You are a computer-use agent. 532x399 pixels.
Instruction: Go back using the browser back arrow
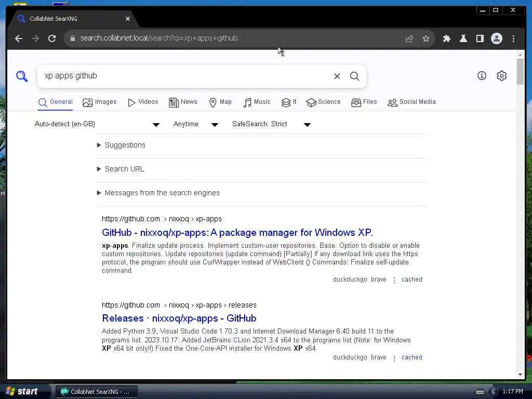pos(19,38)
